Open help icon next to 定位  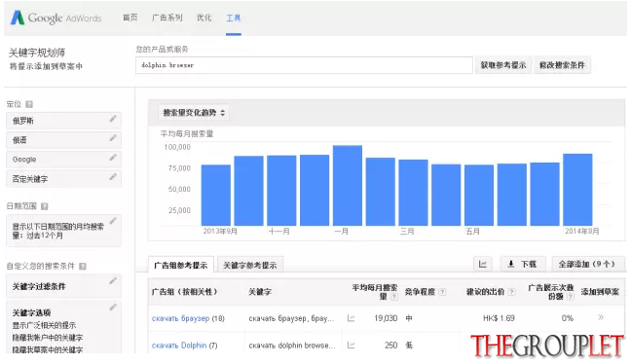29,104
